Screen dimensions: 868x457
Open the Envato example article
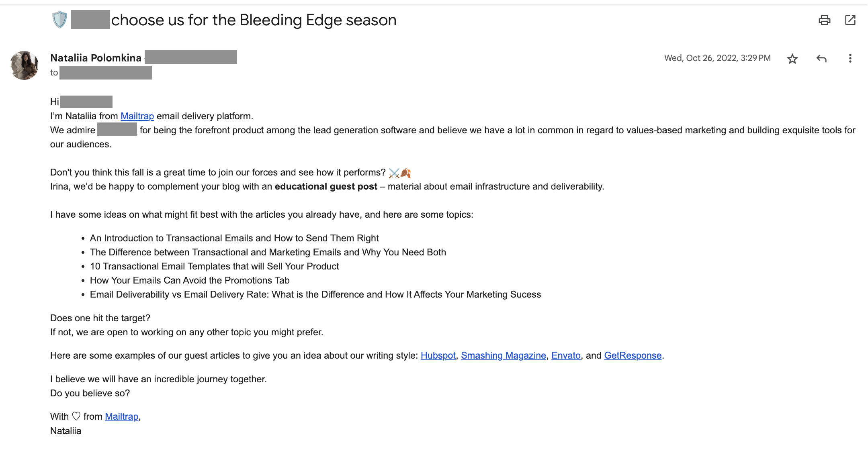(566, 355)
